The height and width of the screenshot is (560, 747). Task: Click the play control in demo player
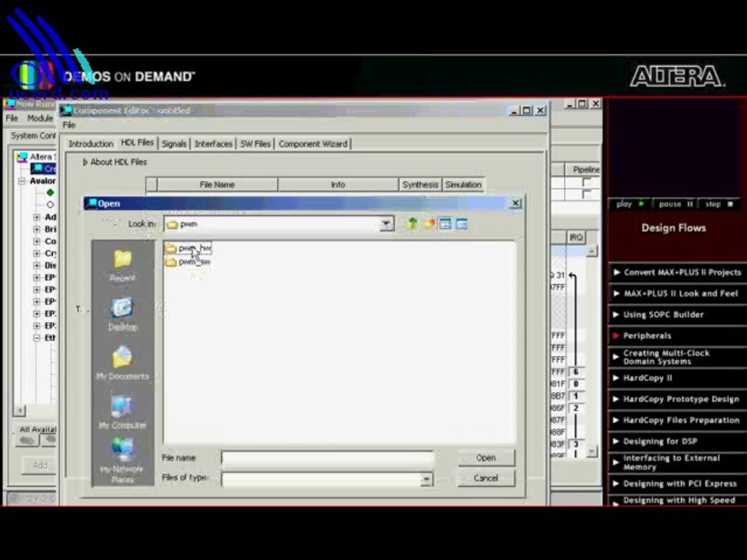click(x=630, y=204)
